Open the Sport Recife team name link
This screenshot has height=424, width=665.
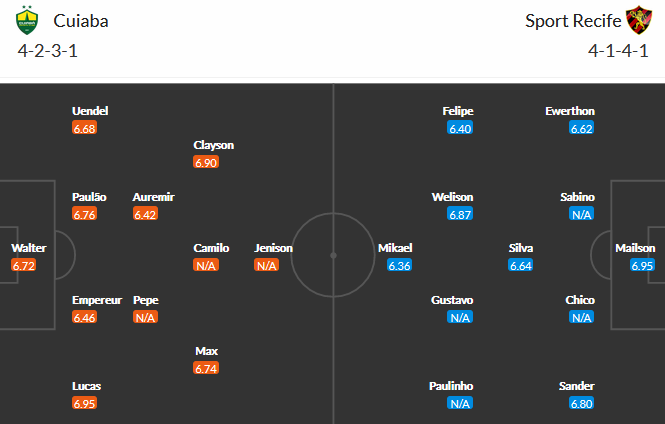(572, 21)
